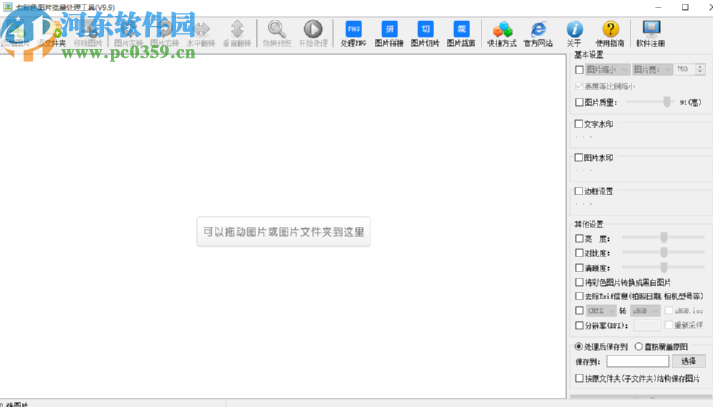Open the CMYK color mode dropdown
The image size is (713, 407).
point(601,311)
